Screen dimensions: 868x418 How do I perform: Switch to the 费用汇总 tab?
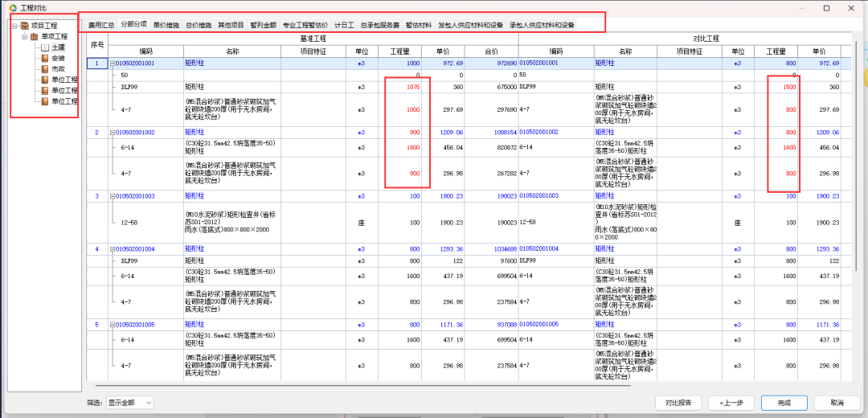tap(101, 26)
